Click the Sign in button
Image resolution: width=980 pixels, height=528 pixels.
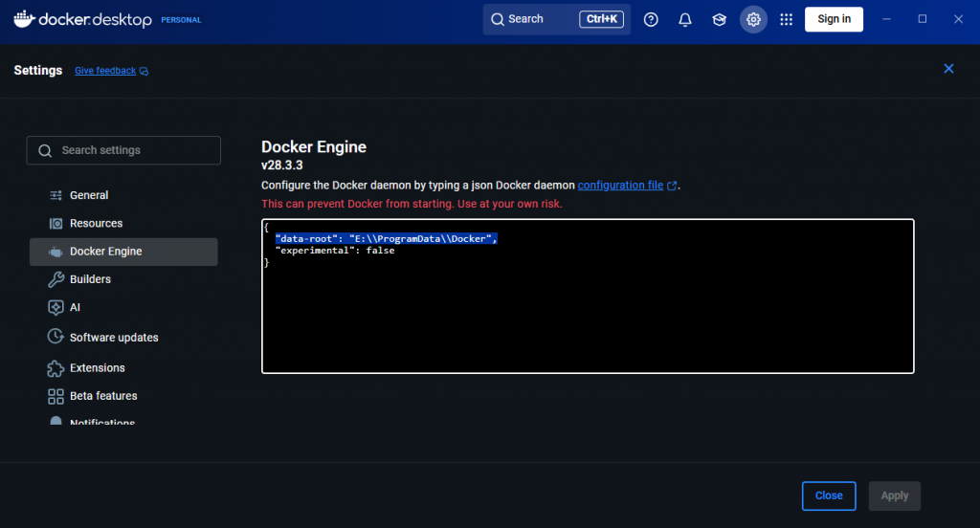pos(834,19)
